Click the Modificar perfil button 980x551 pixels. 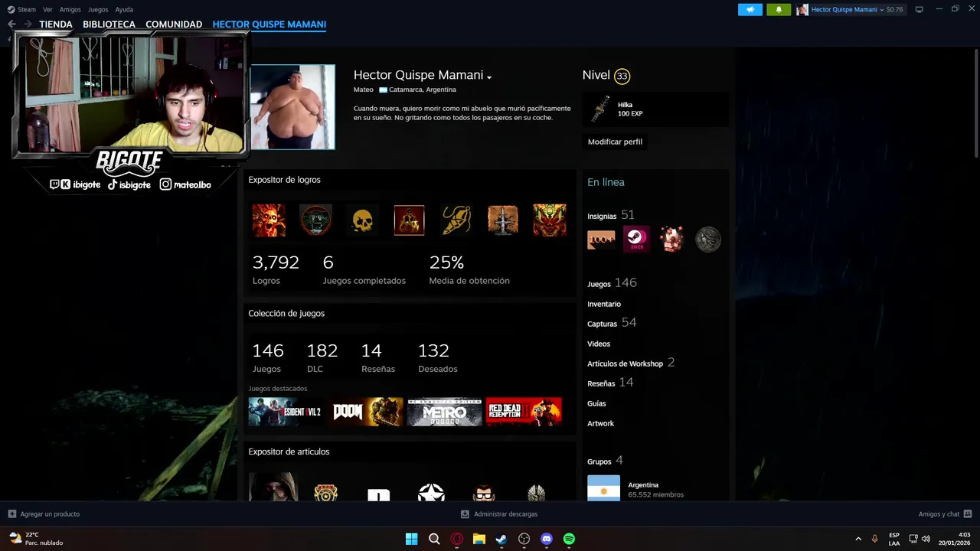tap(615, 142)
